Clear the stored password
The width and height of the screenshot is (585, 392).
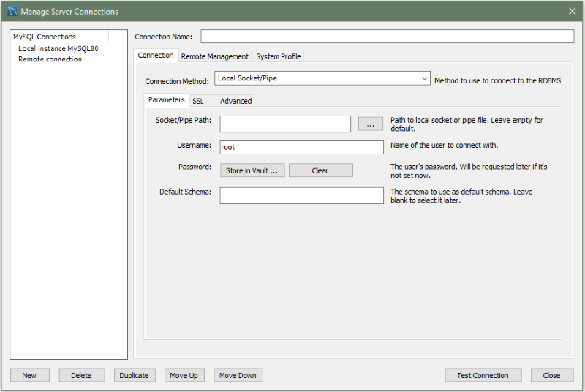[x=320, y=170]
